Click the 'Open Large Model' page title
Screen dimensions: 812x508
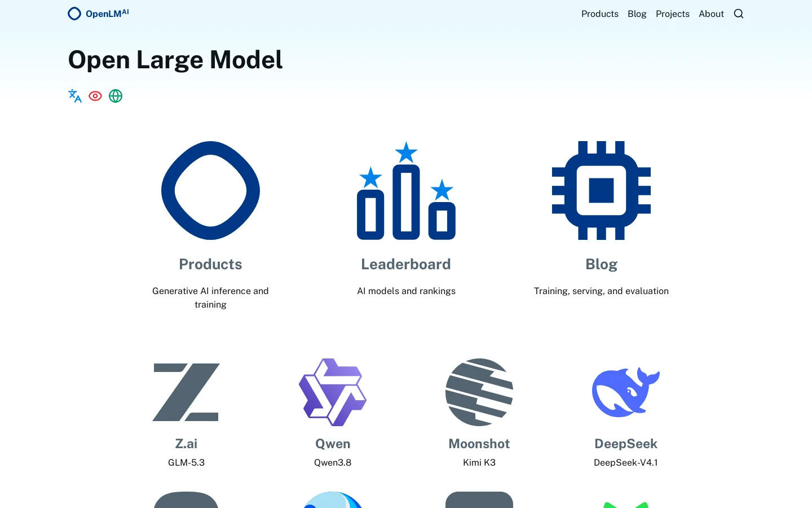[175, 60]
